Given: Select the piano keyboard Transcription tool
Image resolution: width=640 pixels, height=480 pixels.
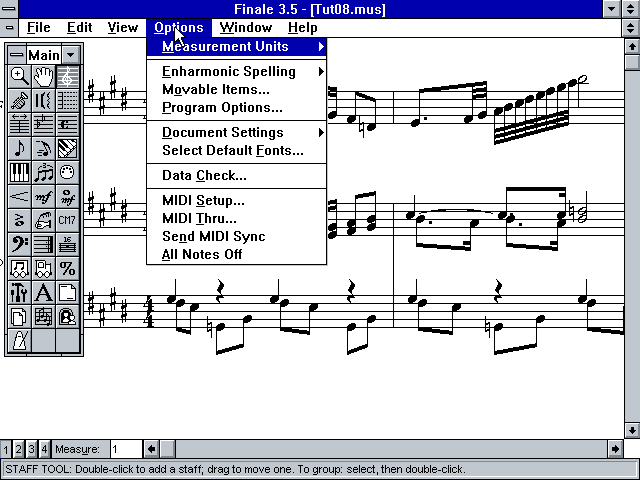Looking at the screenshot, I should click(19, 173).
